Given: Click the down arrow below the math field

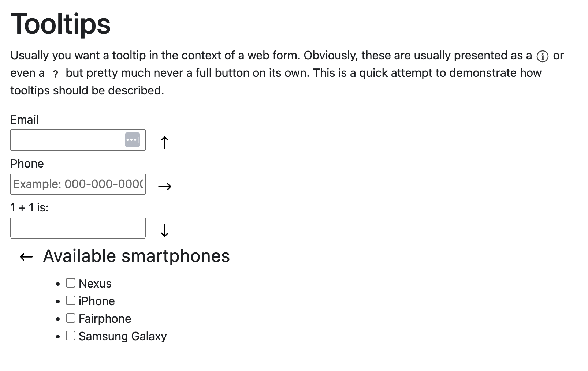Looking at the screenshot, I should [165, 231].
